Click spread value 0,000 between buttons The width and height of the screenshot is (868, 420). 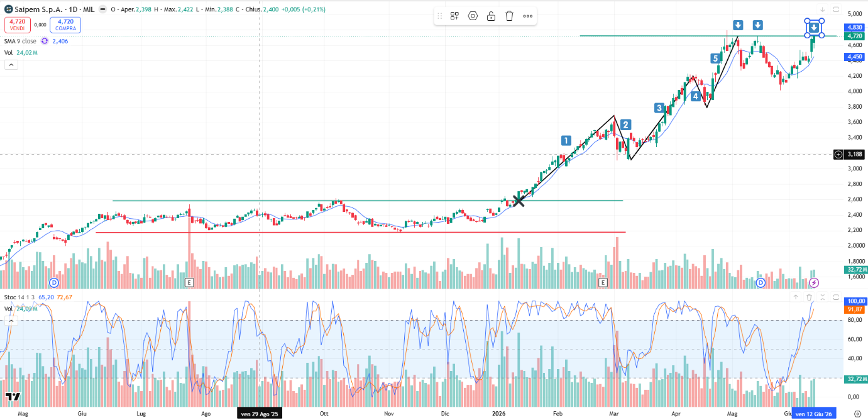[40, 25]
